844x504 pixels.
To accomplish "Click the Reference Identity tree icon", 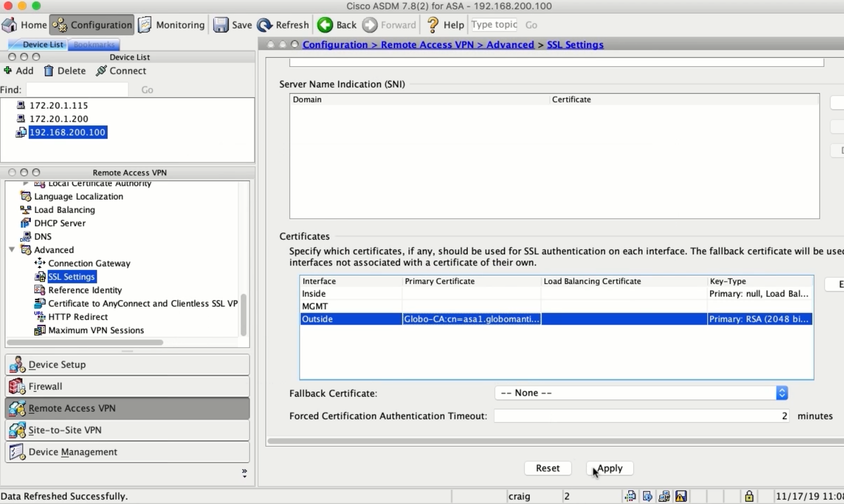I will pyautogui.click(x=40, y=290).
